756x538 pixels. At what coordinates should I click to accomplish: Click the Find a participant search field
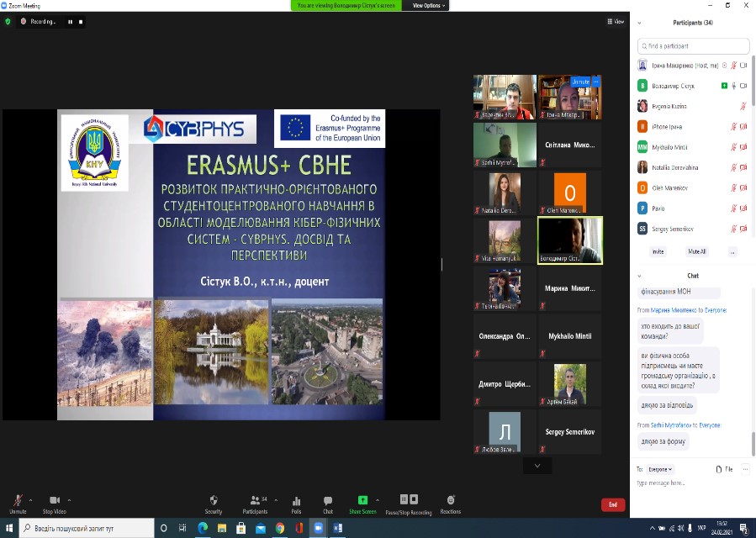[693, 46]
